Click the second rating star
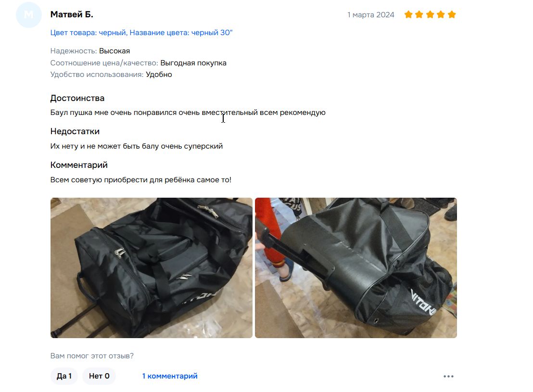The image size is (533, 392). [419, 14]
